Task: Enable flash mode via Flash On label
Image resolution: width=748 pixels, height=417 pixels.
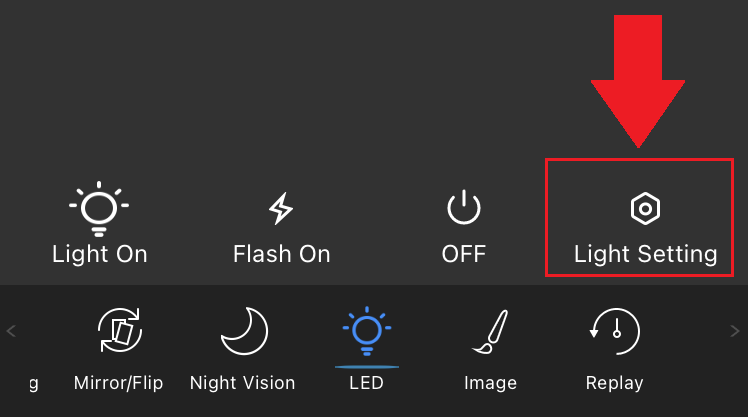Action: pos(281,254)
